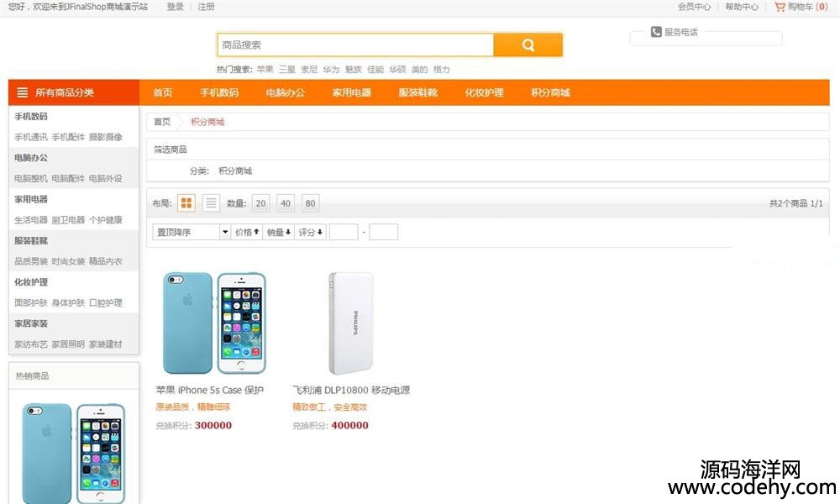The height and width of the screenshot is (504, 840).
Task: Open 飞利浦 DLP10800 移动电源 title
Action: point(351,390)
